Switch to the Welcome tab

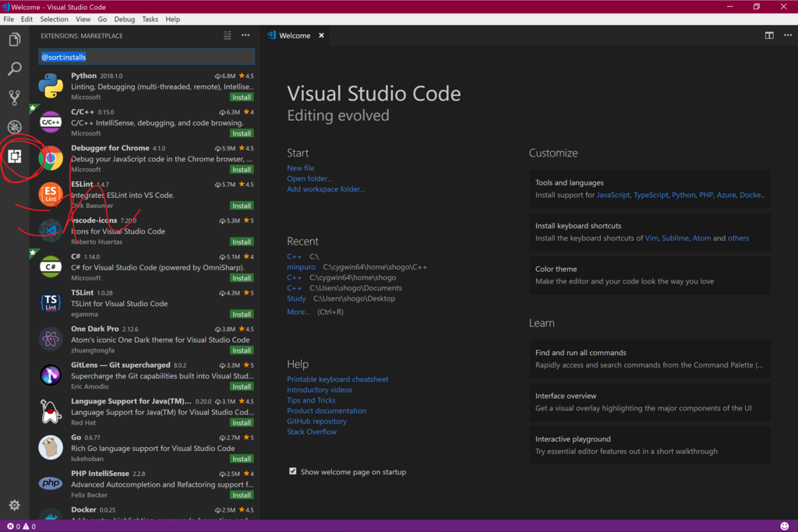(295, 35)
